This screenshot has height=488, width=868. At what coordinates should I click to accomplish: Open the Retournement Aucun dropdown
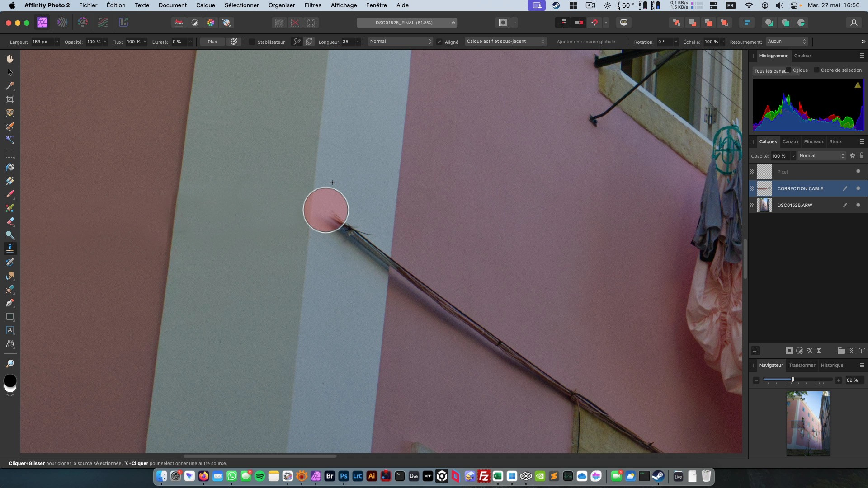click(x=787, y=42)
